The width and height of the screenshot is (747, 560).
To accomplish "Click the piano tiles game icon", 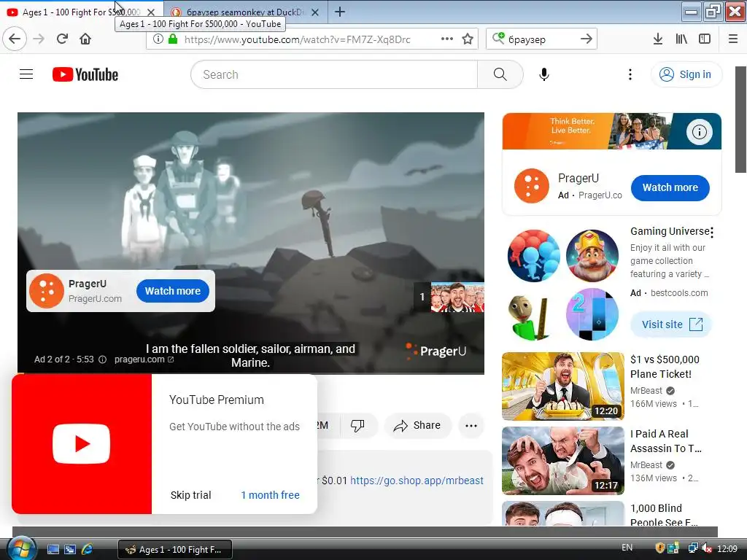I will tap(592, 314).
